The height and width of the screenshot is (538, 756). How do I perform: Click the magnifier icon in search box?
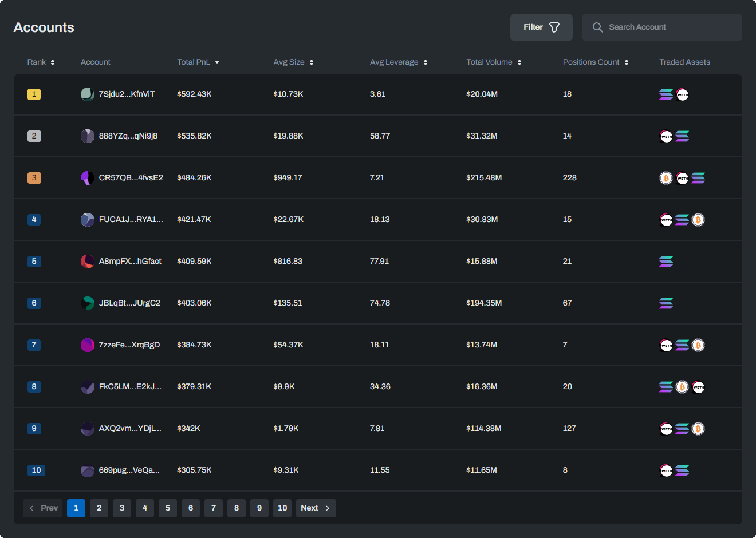(597, 27)
